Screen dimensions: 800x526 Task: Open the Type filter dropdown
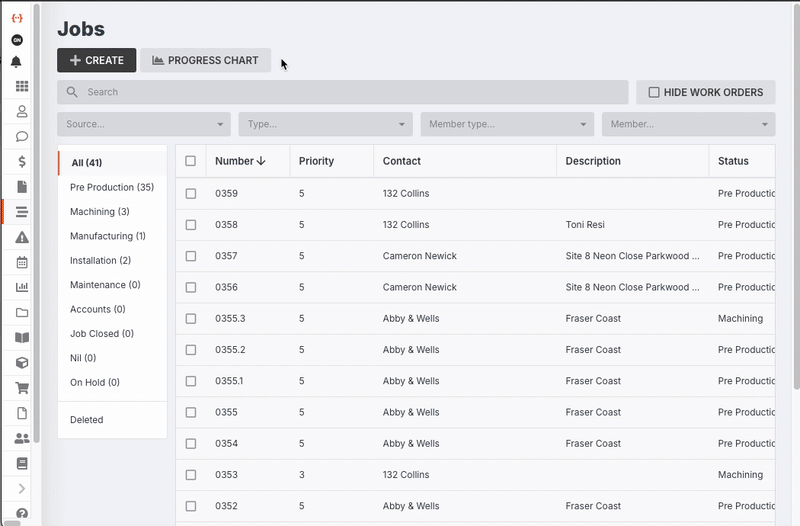pyautogui.click(x=326, y=124)
